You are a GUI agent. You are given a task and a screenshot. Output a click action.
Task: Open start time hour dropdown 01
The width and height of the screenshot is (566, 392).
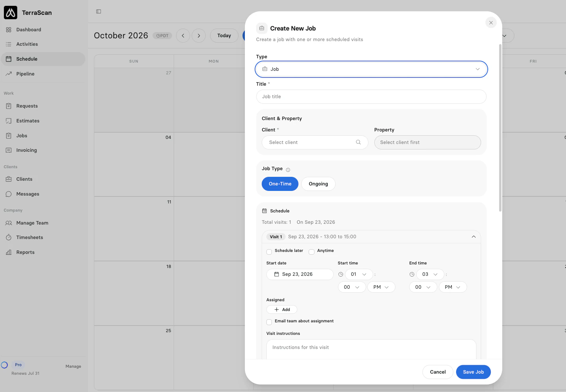[359, 274]
